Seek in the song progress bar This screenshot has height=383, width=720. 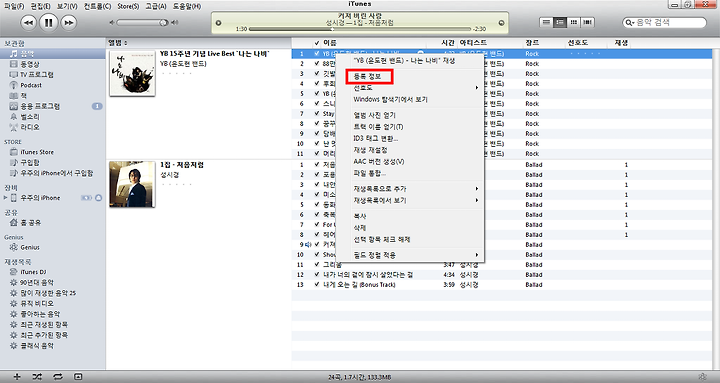pos(360,29)
